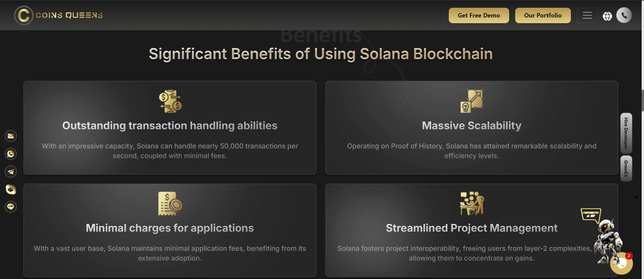Dismiss the chatbot with the × close icon
The width and height of the screenshot is (644, 279).
(637, 197)
